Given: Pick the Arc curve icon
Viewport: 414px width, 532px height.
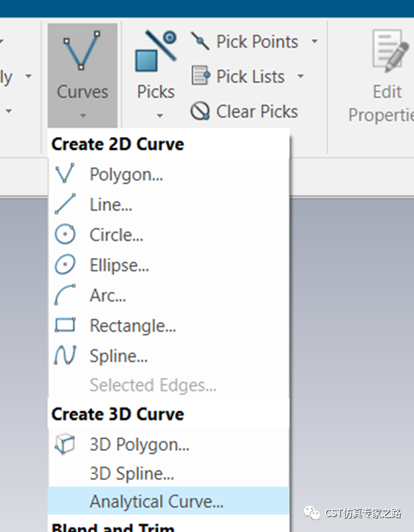Looking at the screenshot, I should 65,294.
